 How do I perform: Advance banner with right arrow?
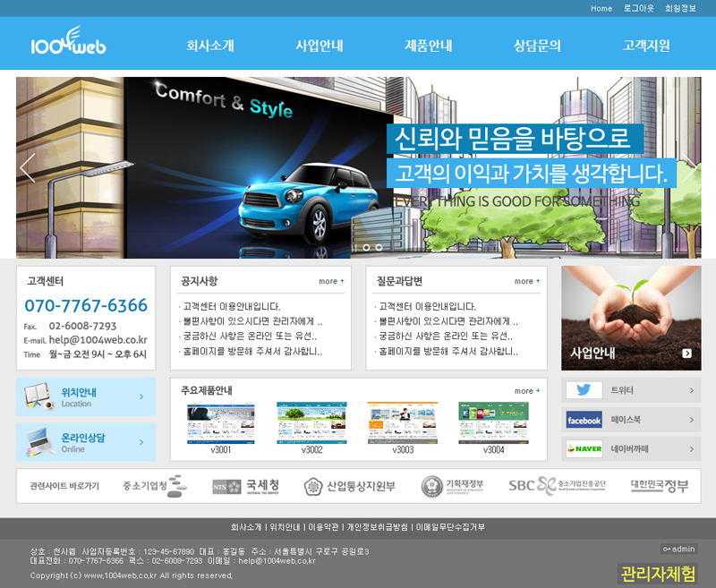688,168
